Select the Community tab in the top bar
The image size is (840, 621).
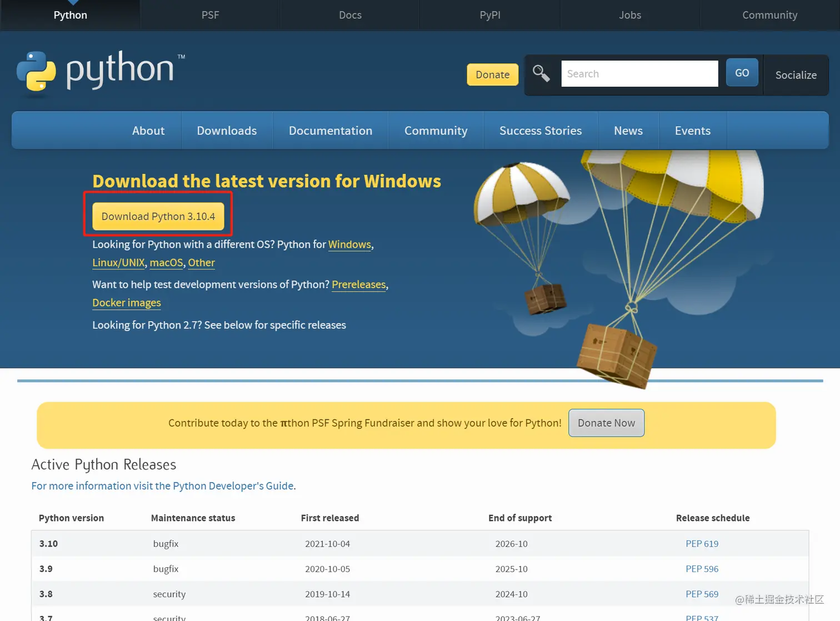(x=770, y=15)
